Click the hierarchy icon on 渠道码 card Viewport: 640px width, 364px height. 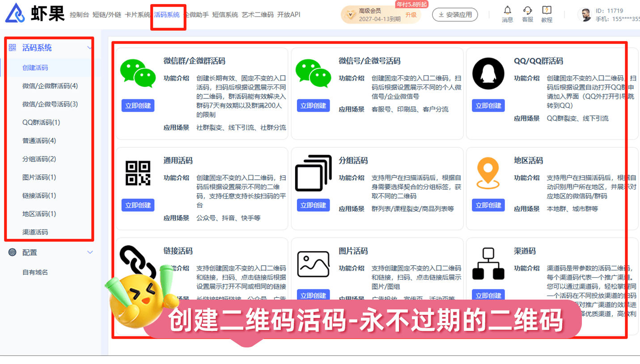pos(488,264)
